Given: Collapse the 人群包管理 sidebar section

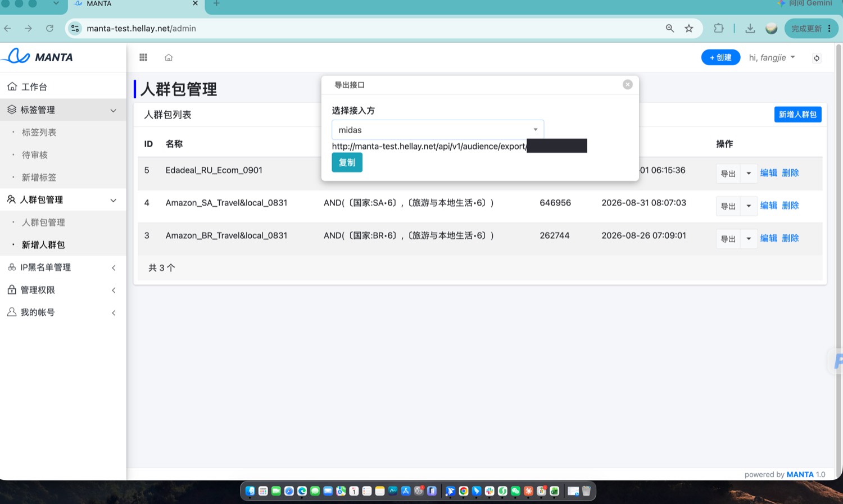Looking at the screenshot, I should pos(63,199).
